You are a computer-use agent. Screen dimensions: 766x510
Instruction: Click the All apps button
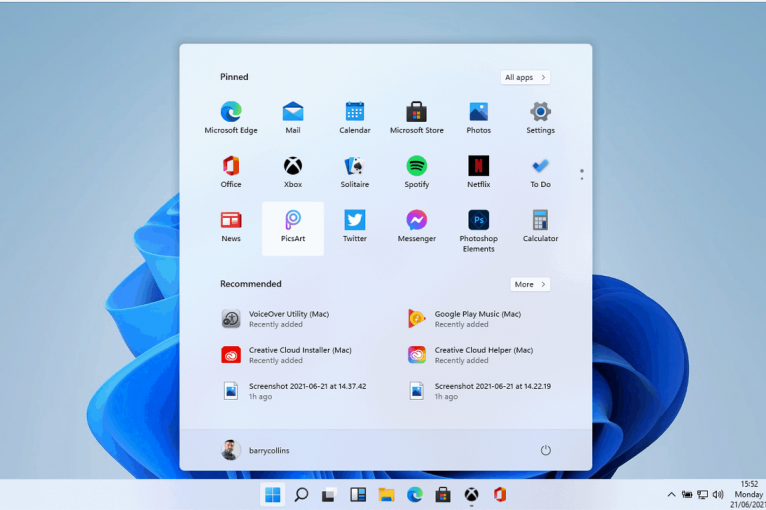[x=525, y=77]
